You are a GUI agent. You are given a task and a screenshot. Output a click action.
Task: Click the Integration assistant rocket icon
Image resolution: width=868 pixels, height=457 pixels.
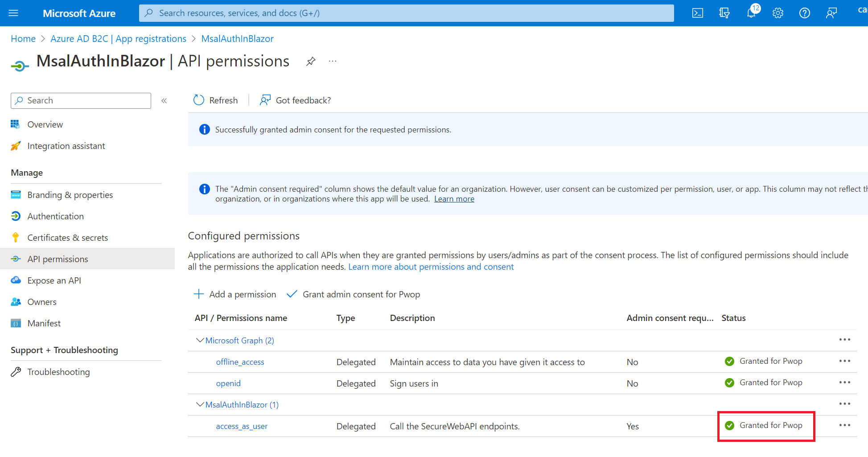[16, 146]
